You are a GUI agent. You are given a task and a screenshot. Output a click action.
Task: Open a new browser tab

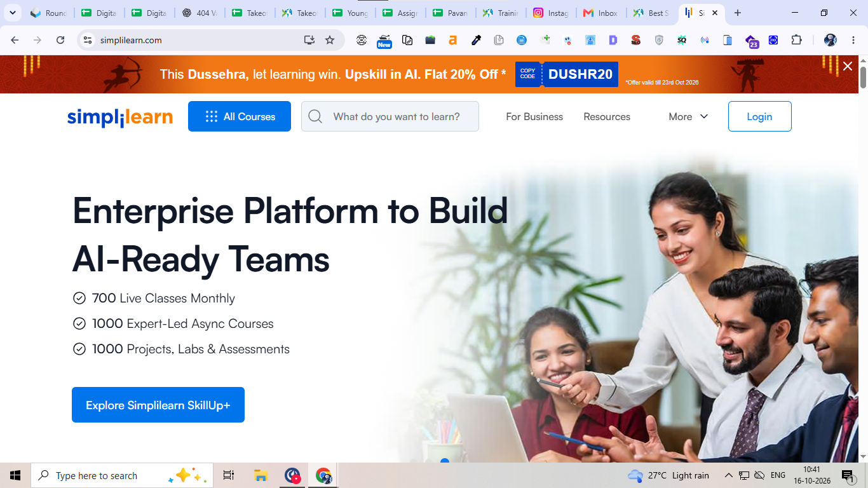tap(738, 13)
